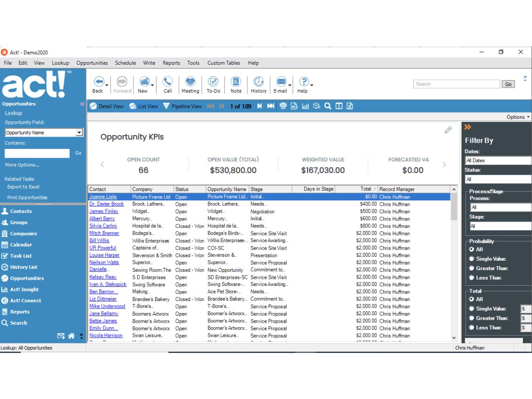
Task: Click Print Opportunities link
Action: pyautogui.click(x=27, y=198)
